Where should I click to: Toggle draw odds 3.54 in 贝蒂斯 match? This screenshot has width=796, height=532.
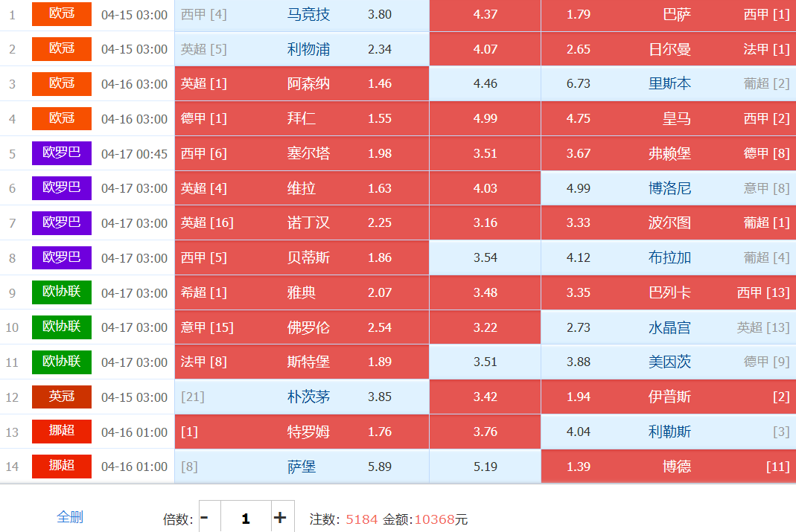click(x=485, y=258)
